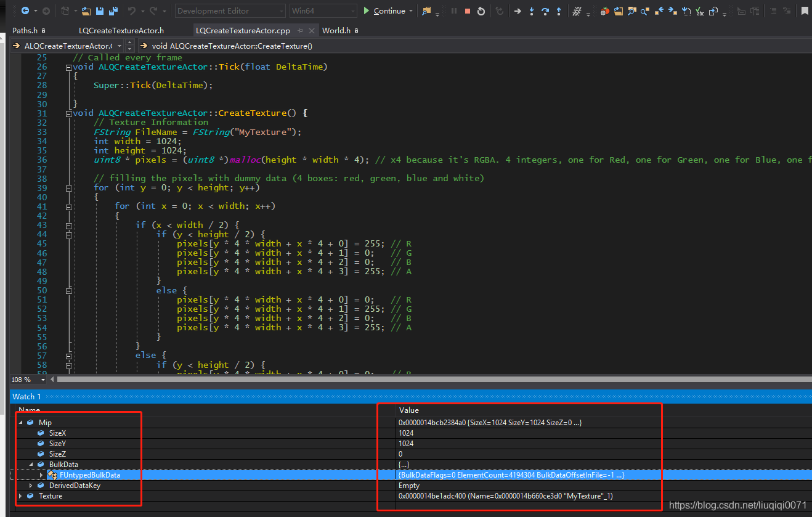Expand the Texture watch entry
This screenshot has height=517, width=812.
[20, 496]
